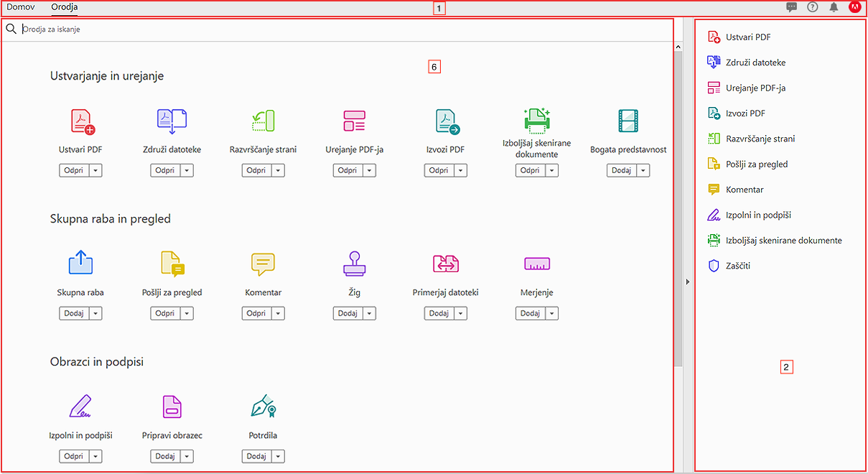Open the chat messages icon in top bar

point(792,7)
